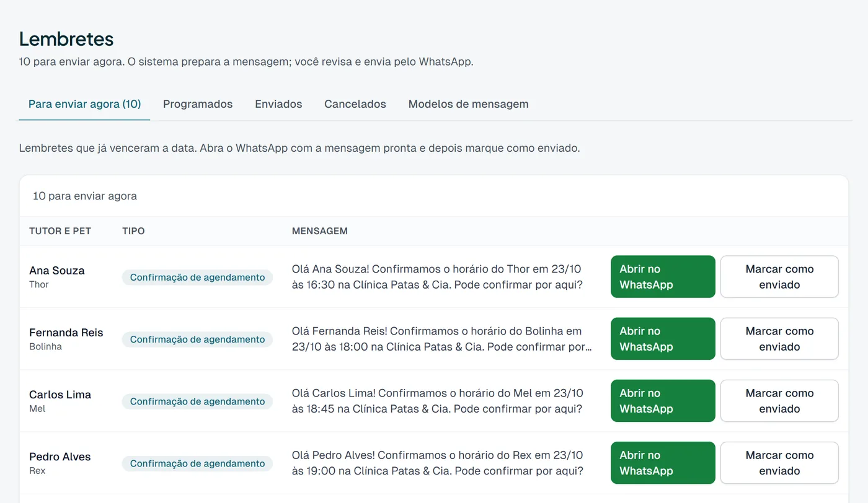Click 'Abrir no WhatsApp' for Ana Souza
868x503 pixels.
663,277
